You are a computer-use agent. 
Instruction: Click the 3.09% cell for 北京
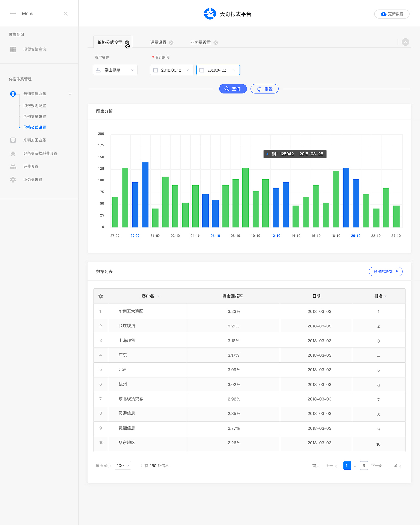234,370
